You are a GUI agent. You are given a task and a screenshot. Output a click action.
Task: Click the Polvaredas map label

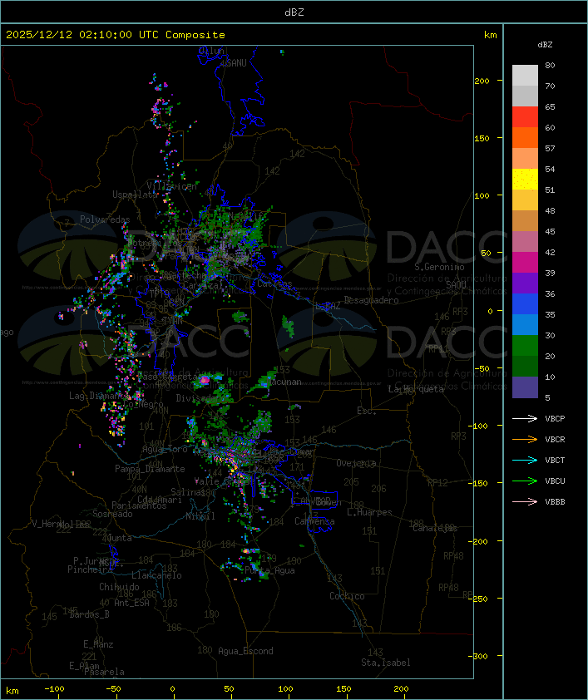click(x=105, y=219)
